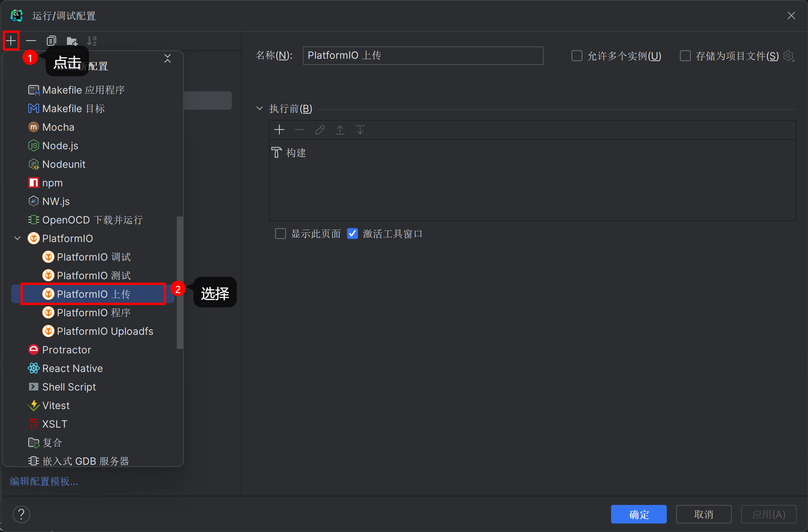
Task: Select the XSLT configuration type
Action: point(93,424)
